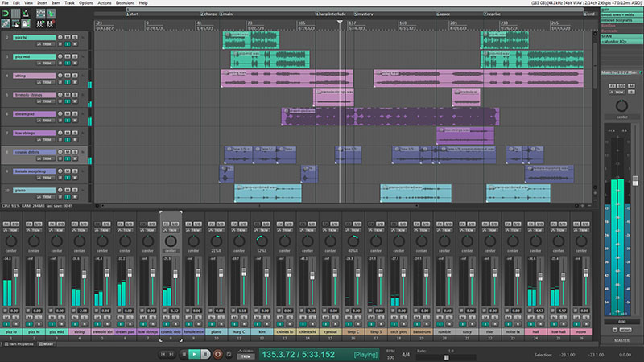
Task: Open the Extensions menu
Action: [126, 3]
